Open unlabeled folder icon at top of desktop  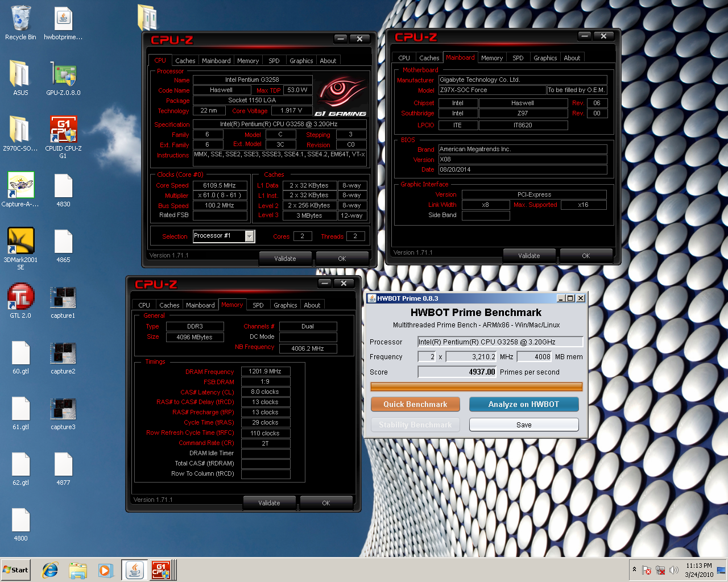click(147, 17)
